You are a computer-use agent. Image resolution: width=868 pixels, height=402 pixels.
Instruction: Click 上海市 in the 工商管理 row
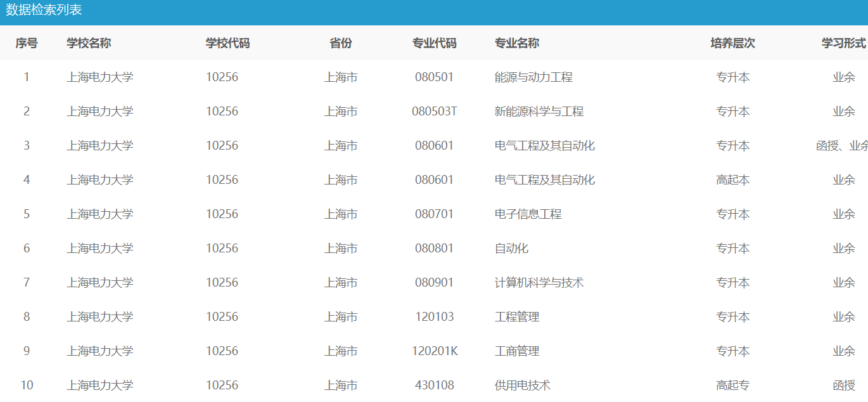click(341, 351)
